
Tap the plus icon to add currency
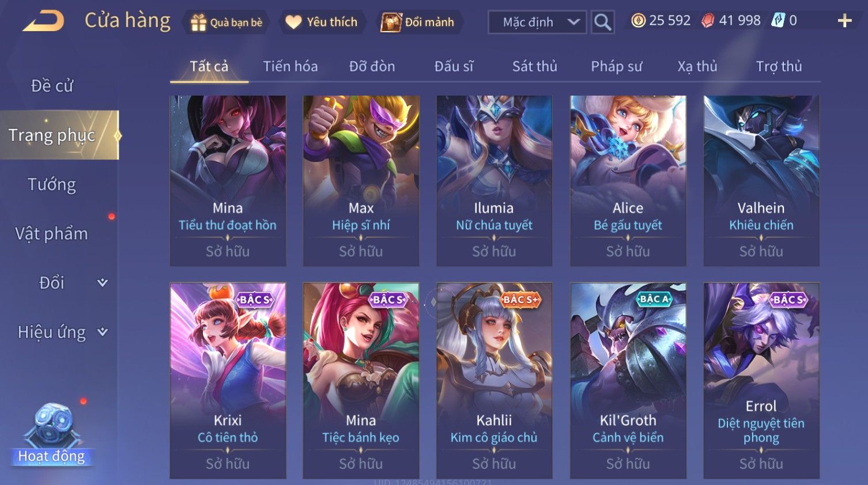click(x=844, y=21)
